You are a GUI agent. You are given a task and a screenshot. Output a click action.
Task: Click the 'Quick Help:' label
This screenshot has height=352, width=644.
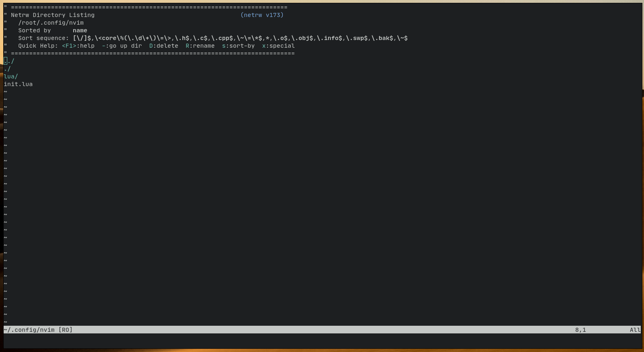(38, 46)
